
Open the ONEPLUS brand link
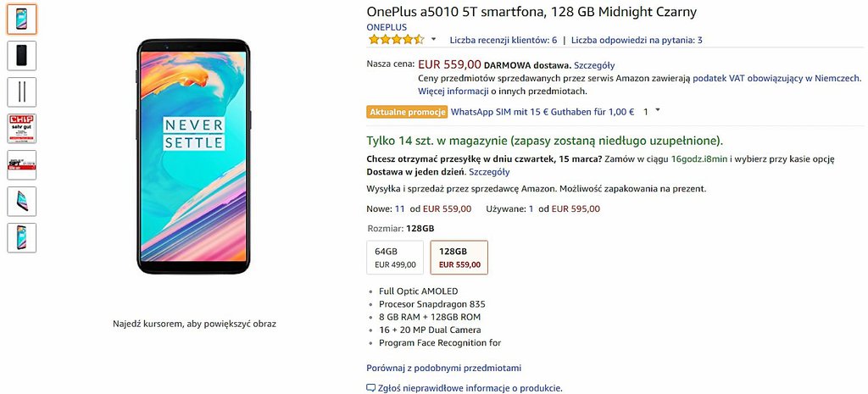tap(387, 26)
